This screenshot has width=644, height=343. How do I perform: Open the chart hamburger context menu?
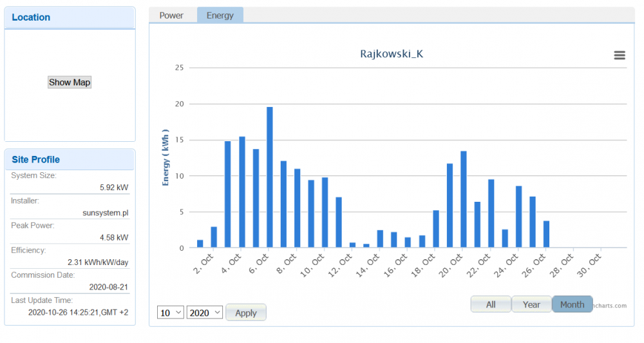tap(620, 55)
